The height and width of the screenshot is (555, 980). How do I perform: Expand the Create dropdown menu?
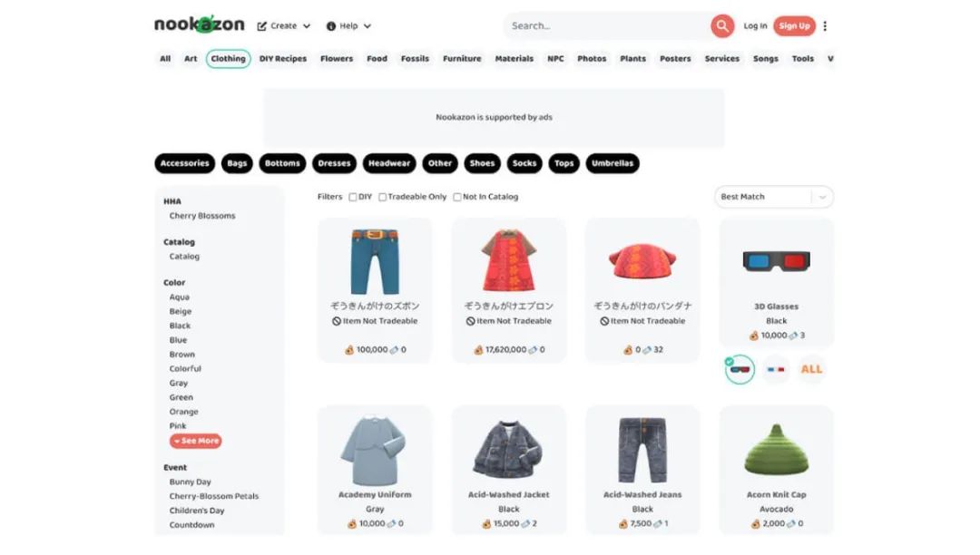(x=284, y=26)
